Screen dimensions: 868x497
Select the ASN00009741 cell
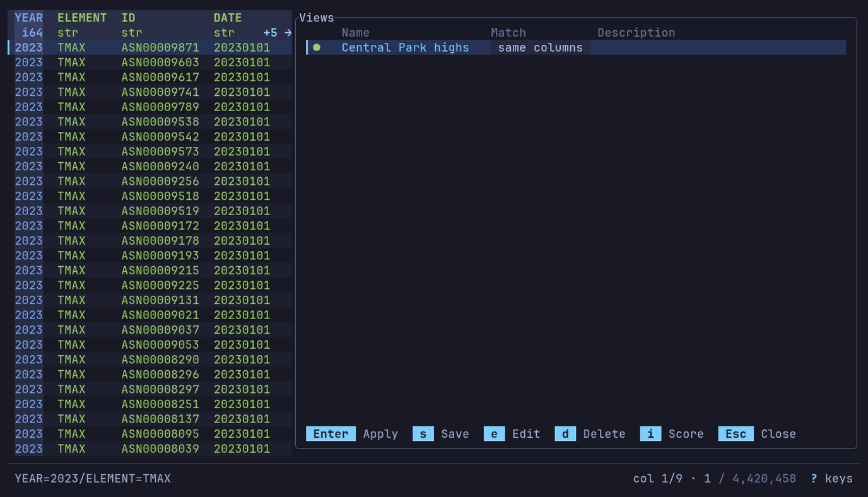(x=160, y=92)
